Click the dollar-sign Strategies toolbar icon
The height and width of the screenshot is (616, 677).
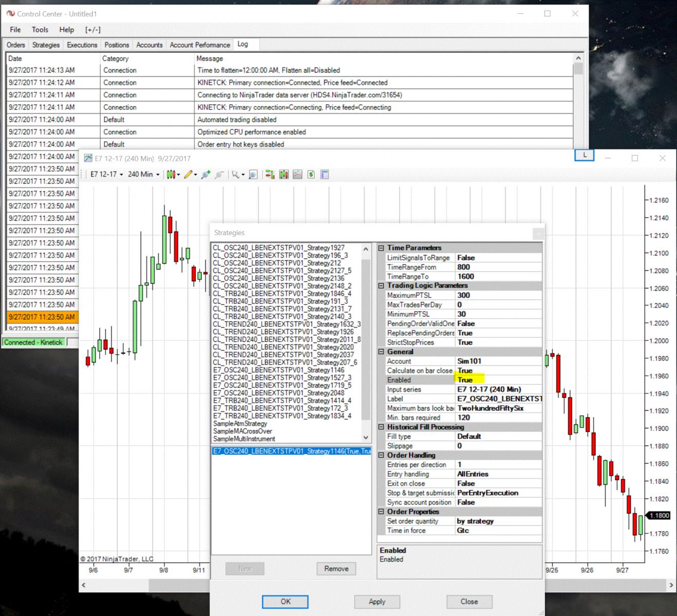click(311, 175)
